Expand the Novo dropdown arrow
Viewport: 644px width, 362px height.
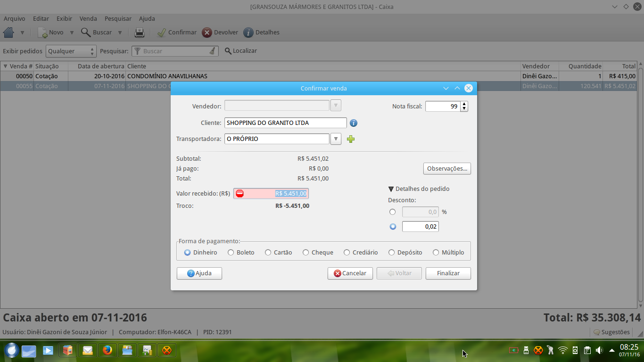pos(72,33)
